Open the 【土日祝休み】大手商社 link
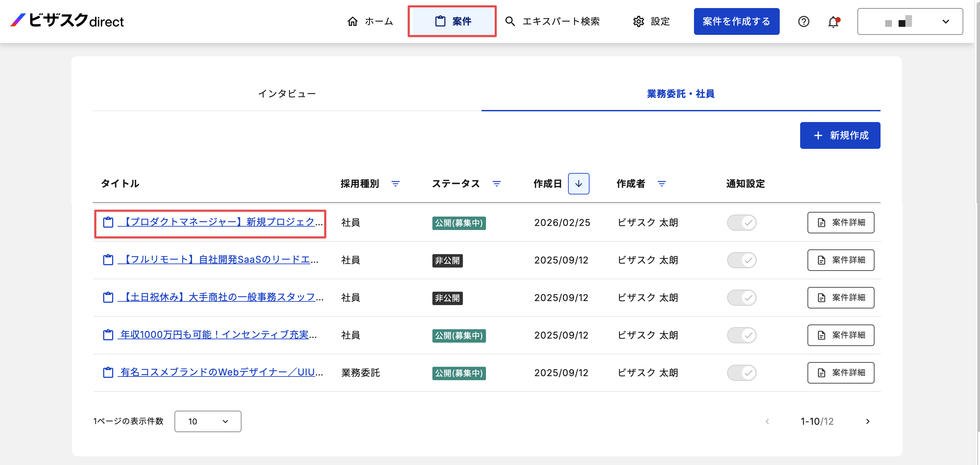 (x=221, y=297)
